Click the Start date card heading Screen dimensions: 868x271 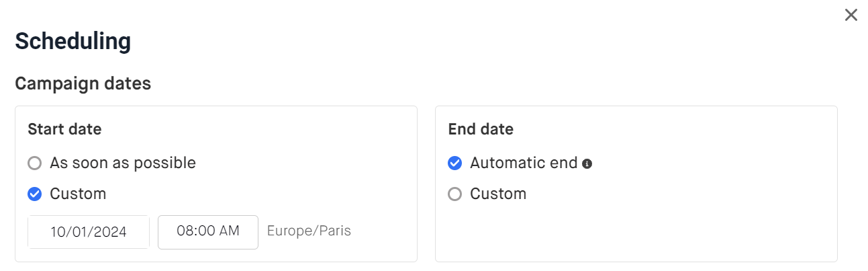(x=65, y=129)
